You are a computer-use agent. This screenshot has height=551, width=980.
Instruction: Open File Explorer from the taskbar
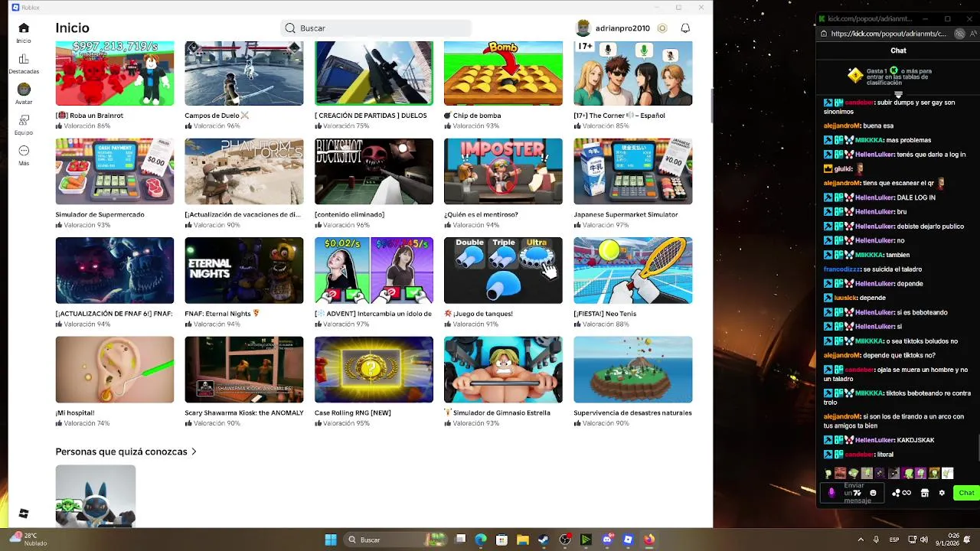coord(523,540)
